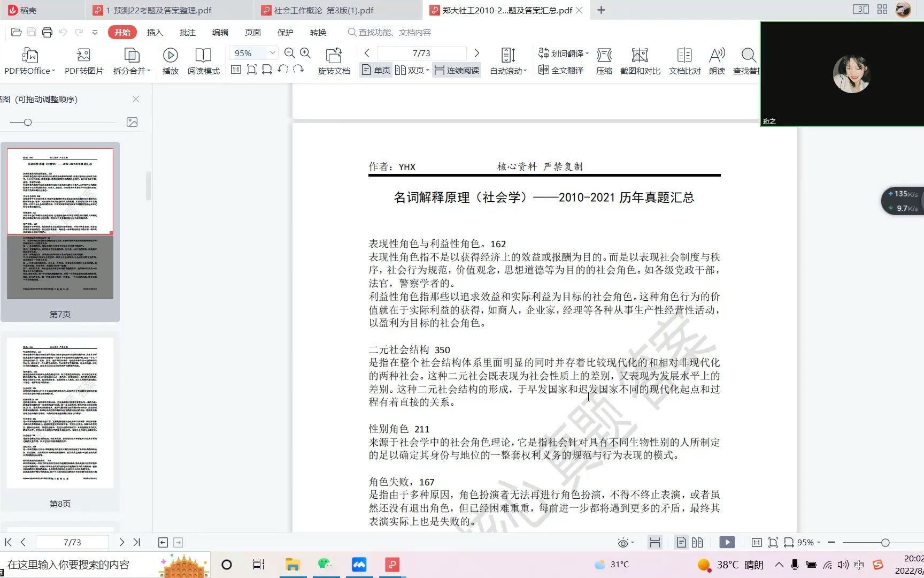Click the 旋转文档 rotate document tool
924x578 pixels.
334,61
